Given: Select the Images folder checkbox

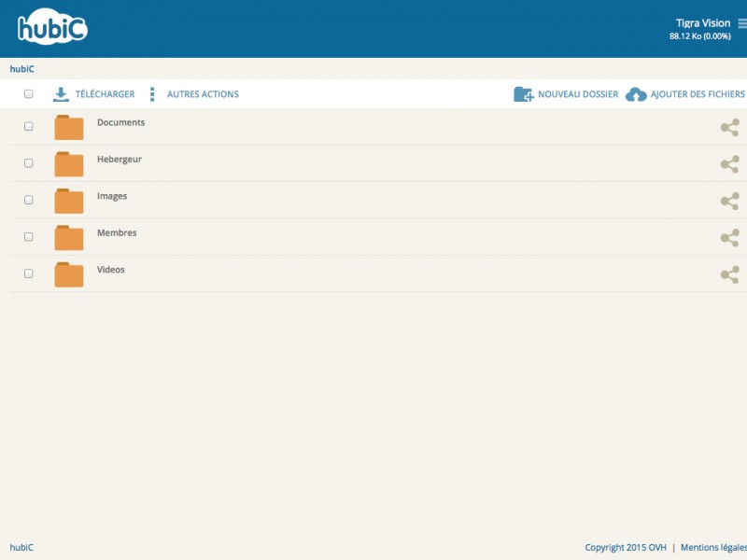Looking at the screenshot, I should pos(28,200).
